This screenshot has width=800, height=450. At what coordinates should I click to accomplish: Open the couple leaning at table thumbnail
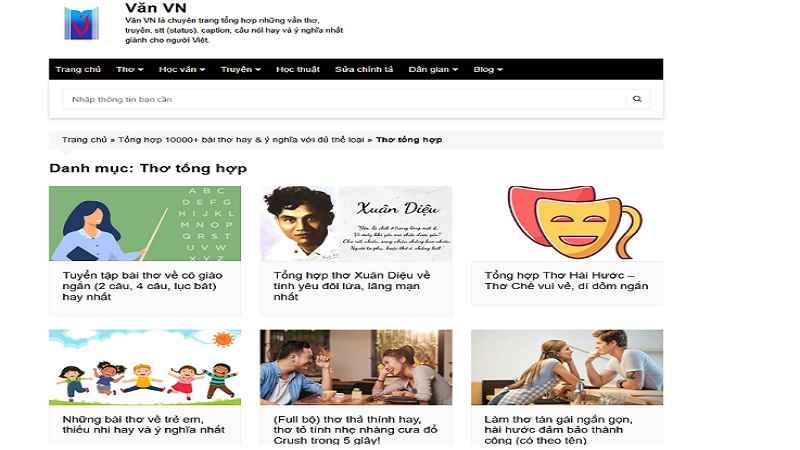pyautogui.click(x=567, y=367)
